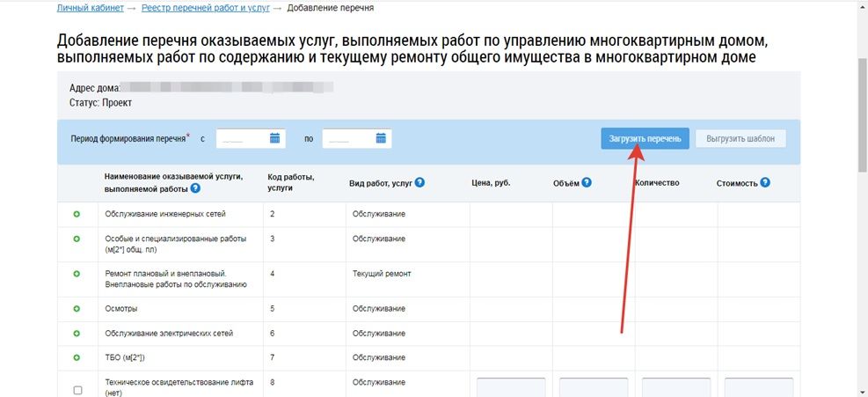Expand Ремонт плановый и внеплановый row
This screenshot has width=868, height=397.
point(77,274)
